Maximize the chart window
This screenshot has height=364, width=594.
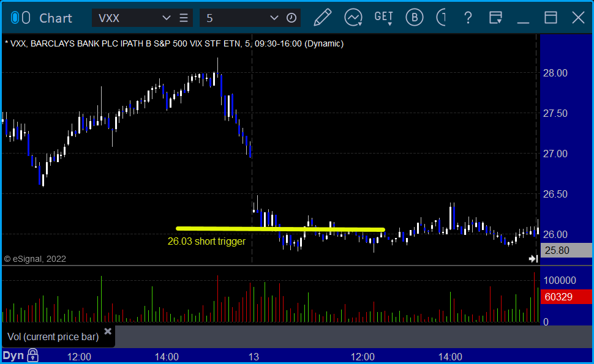tap(551, 18)
